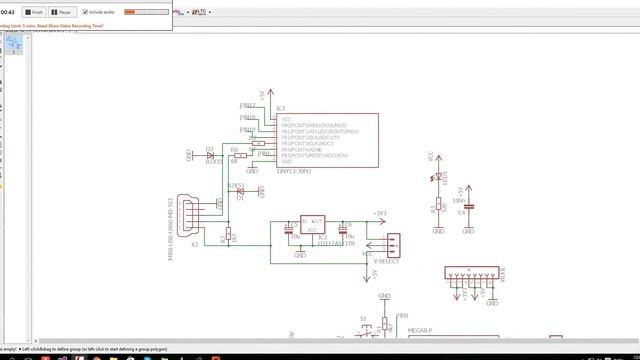The height and width of the screenshot is (360, 640).
Task: Select the D1 zener diode symbol
Action: pyautogui.click(x=240, y=191)
